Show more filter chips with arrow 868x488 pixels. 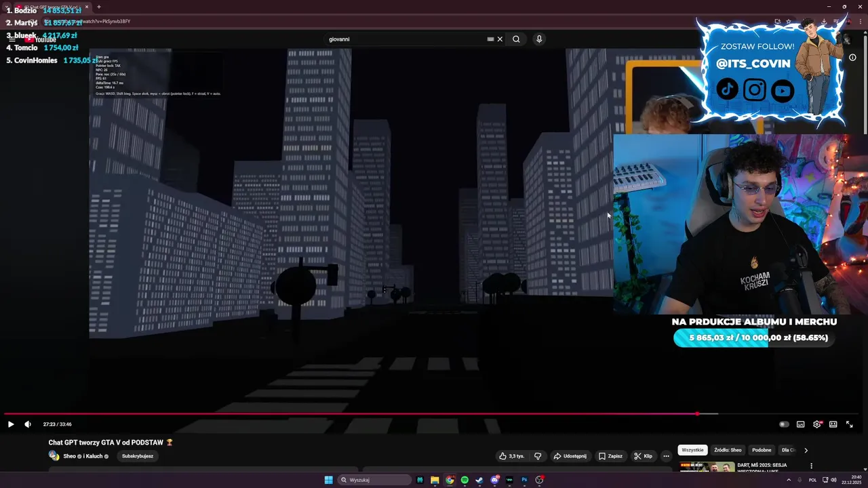tap(806, 450)
